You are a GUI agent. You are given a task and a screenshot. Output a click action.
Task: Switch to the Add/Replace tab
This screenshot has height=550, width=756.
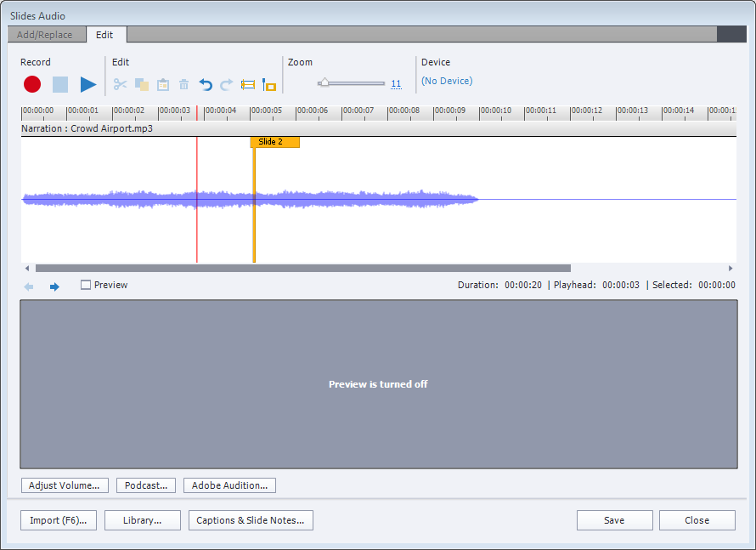(x=47, y=34)
